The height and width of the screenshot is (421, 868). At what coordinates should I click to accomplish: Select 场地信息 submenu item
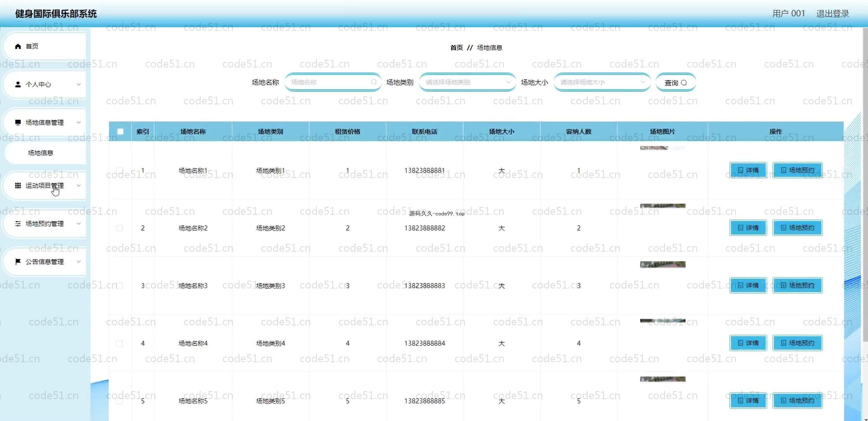[45, 153]
